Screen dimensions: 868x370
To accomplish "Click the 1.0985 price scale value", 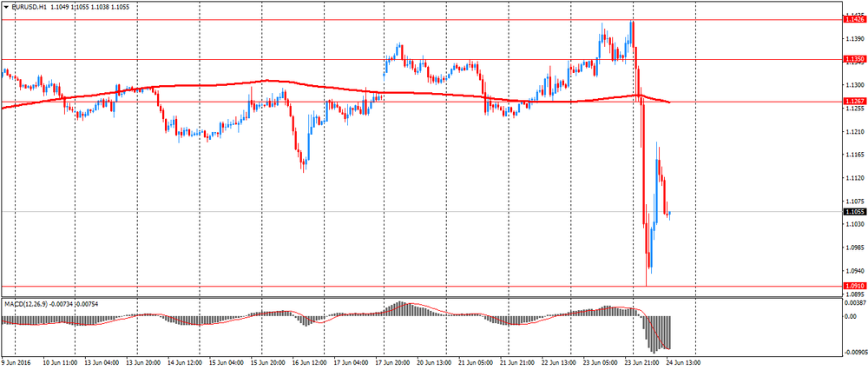I will click(853, 248).
